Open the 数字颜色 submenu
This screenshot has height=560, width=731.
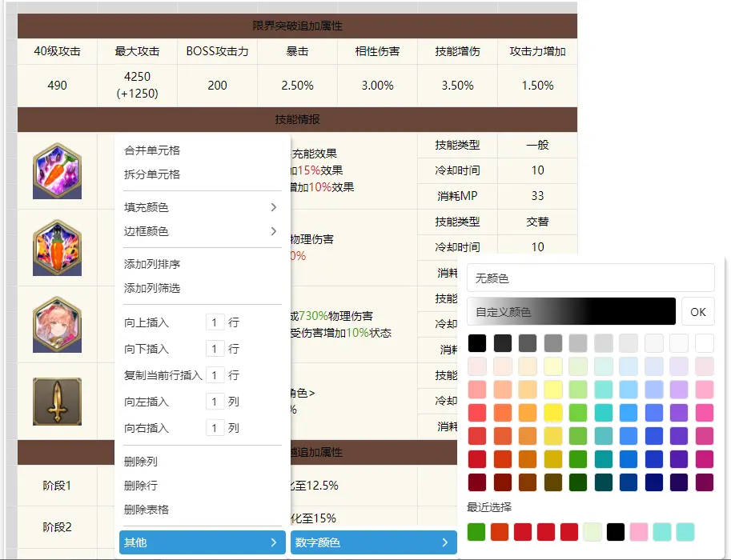tap(373, 542)
